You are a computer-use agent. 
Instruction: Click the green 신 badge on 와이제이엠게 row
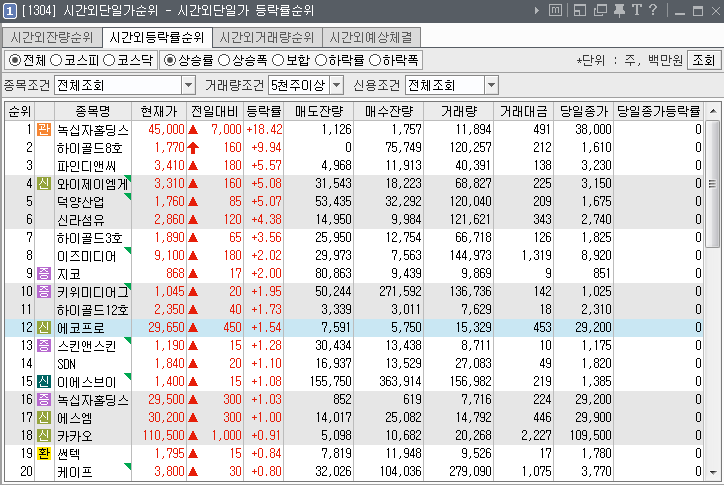44,183
